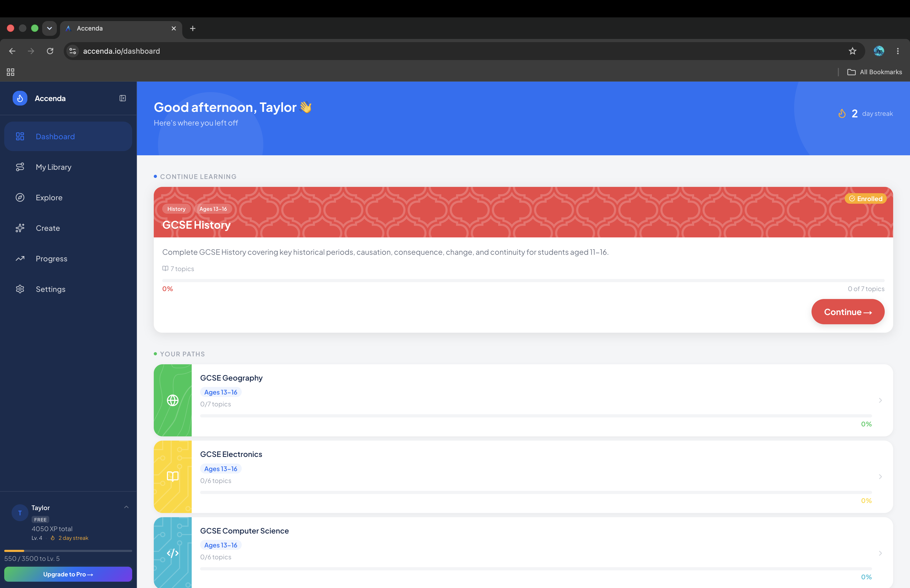The image size is (910, 588).
Task: Click the Ages 13–16 tag on GCSE History
Action: click(x=213, y=209)
